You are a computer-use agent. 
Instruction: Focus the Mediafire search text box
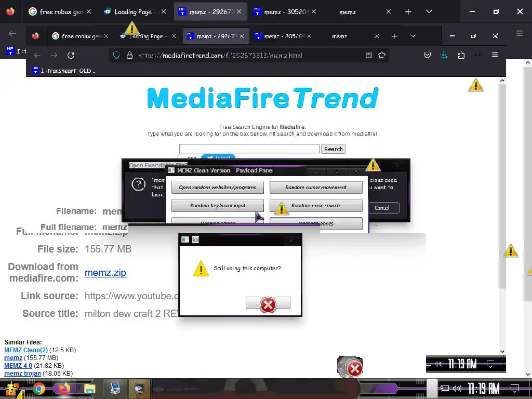point(249,149)
